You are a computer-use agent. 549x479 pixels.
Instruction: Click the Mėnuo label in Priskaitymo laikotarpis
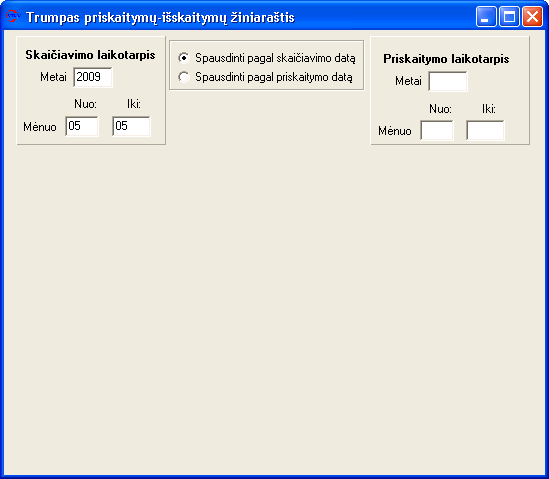pos(395,131)
